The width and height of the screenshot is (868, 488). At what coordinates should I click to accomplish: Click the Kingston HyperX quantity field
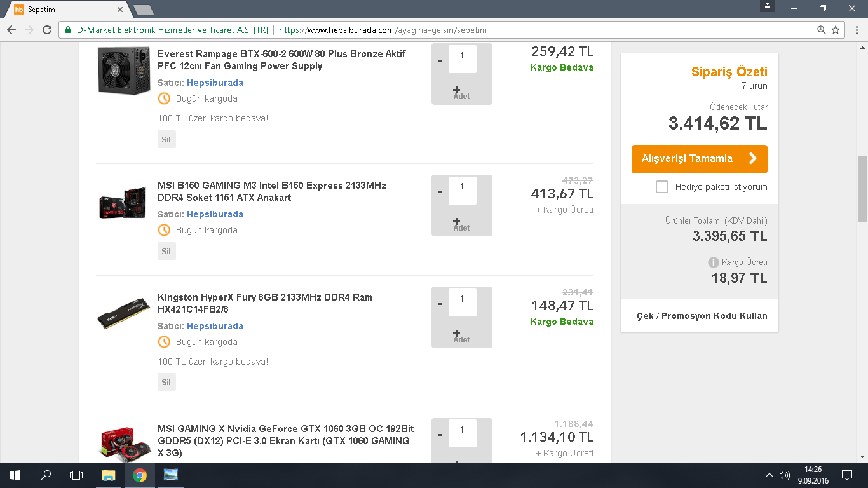(463, 302)
